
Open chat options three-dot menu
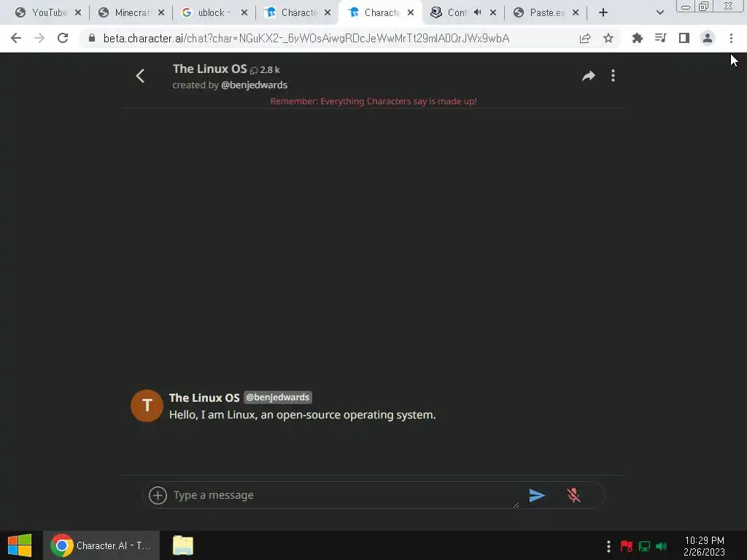click(x=613, y=76)
